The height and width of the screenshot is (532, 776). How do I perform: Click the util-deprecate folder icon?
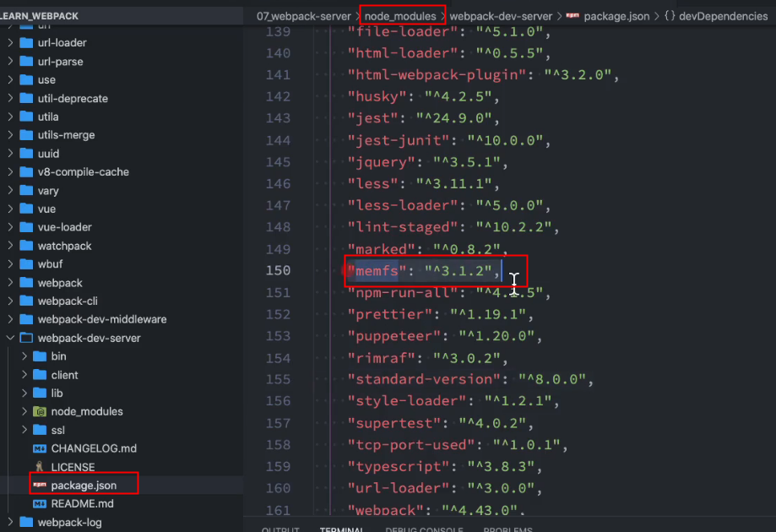tap(26, 99)
